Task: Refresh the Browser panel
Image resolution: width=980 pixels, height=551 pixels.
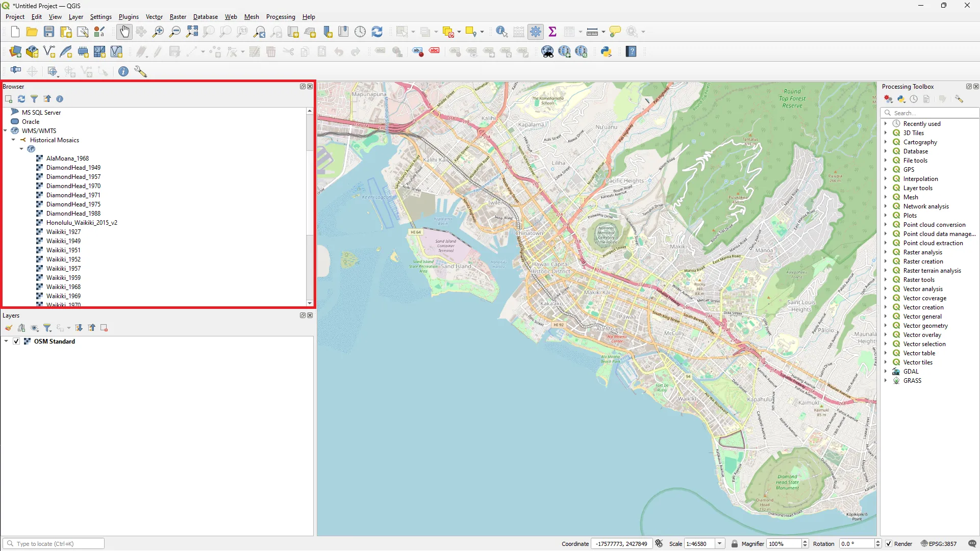Action: point(21,99)
